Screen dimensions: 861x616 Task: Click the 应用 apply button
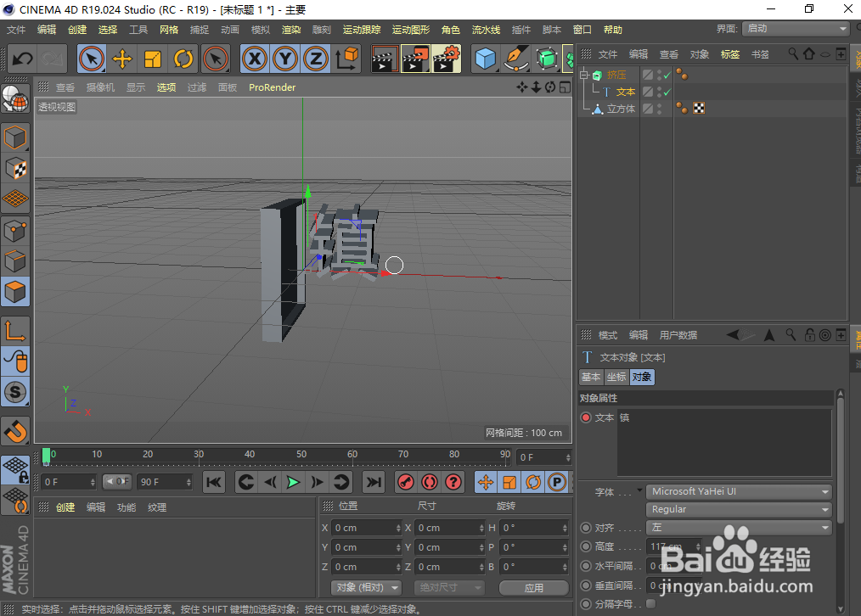point(534,587)
